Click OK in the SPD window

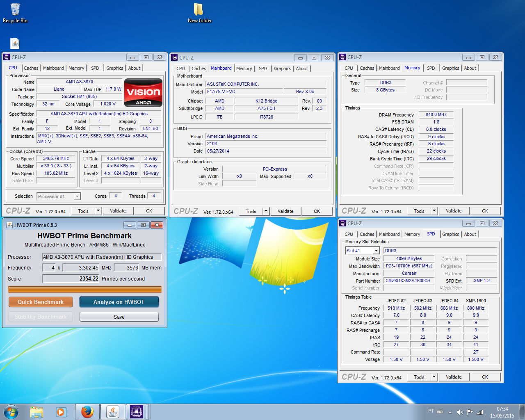(x=485, y=377)
